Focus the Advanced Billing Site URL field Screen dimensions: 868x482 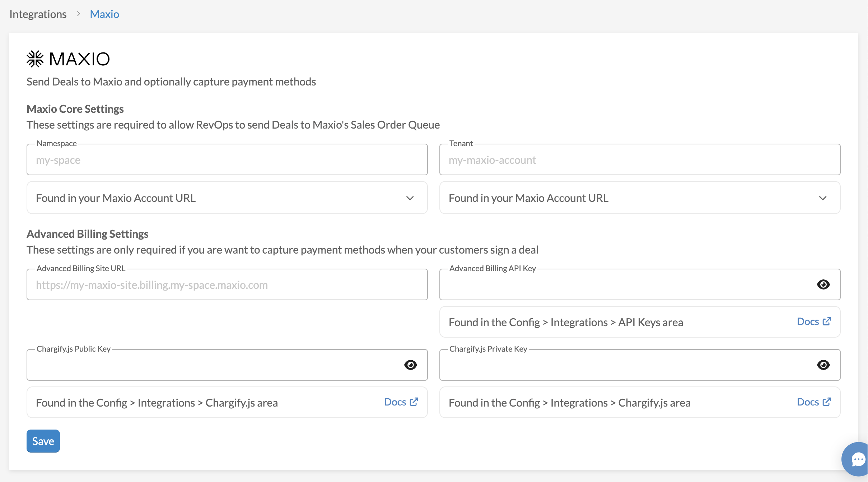pos(227,285)
